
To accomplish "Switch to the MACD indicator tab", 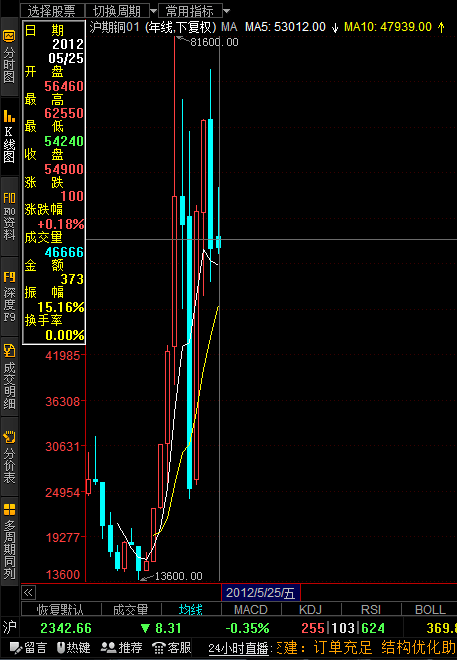I will pos(251,609).
